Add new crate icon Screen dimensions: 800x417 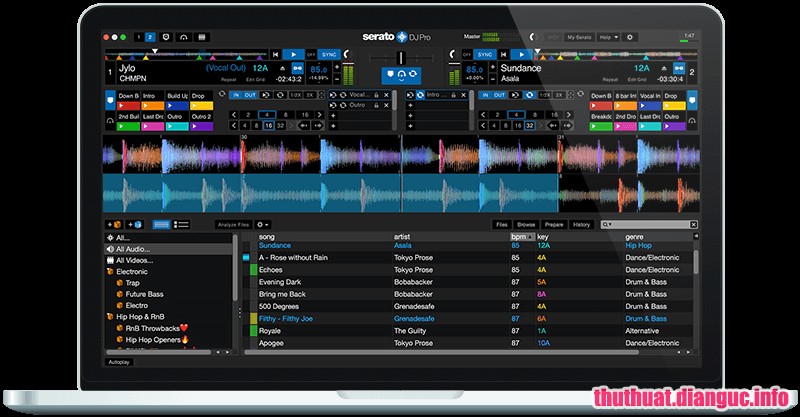tap(114, 225)
